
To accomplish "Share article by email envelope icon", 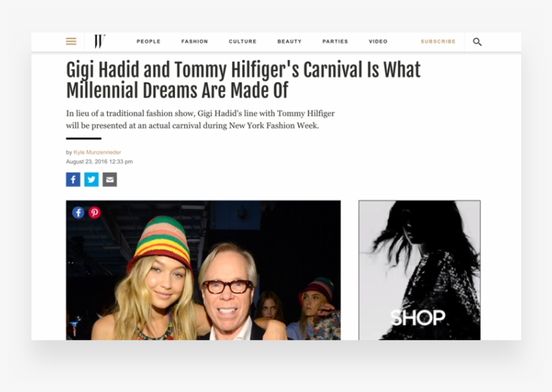I will (110, 180).
